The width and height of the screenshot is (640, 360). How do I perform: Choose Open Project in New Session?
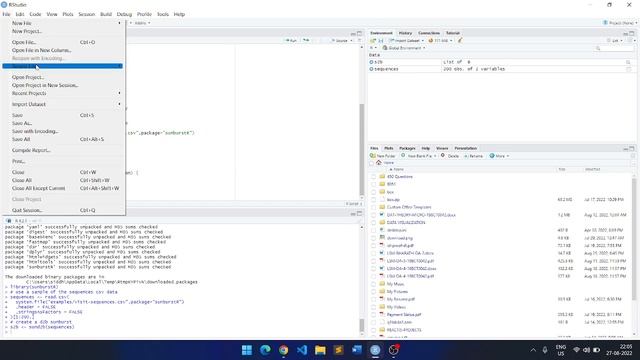pos(45,85)
